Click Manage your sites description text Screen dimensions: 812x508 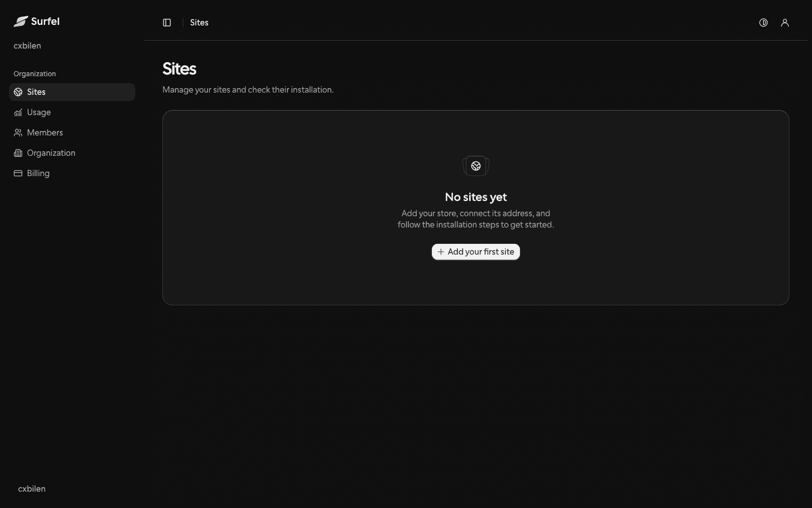pos(248,90)
